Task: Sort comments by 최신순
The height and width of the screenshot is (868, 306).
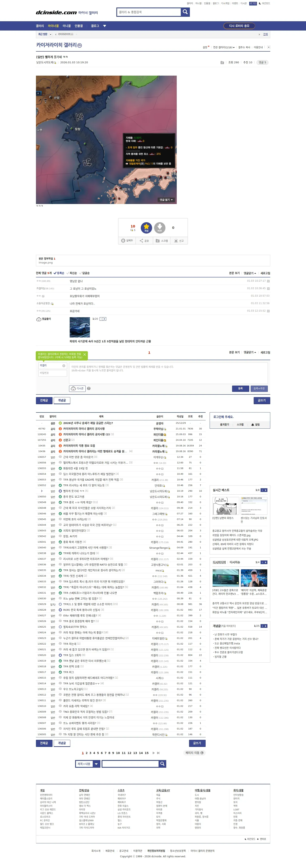Action: pyautogui.click(x=72, y=273)
